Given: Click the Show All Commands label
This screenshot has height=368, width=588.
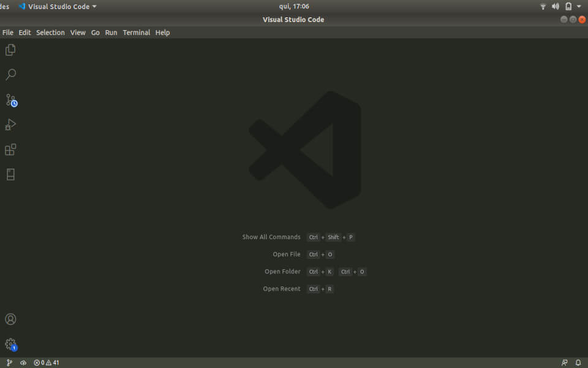Looking at the screenshot, I should 271,237.
